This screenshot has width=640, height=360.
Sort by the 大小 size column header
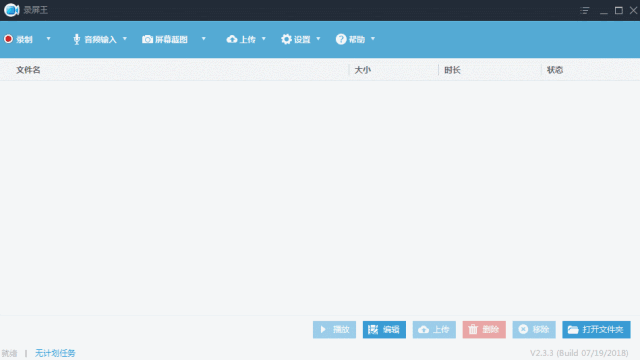[362, 70]
